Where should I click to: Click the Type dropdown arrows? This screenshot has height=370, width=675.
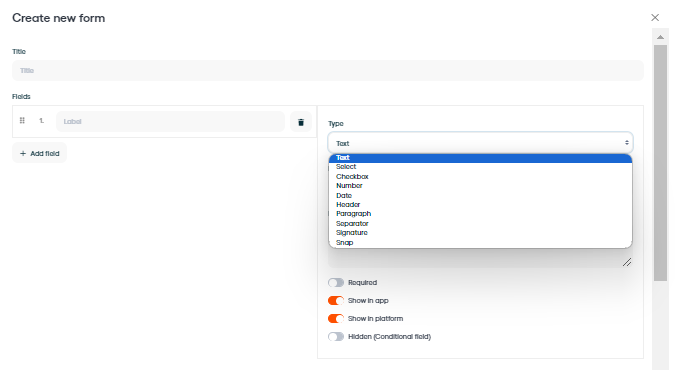(627, 143)
